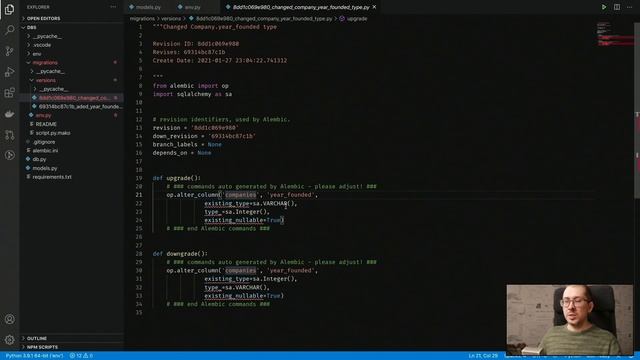Expand the .vscode folder

click(42, 45)
